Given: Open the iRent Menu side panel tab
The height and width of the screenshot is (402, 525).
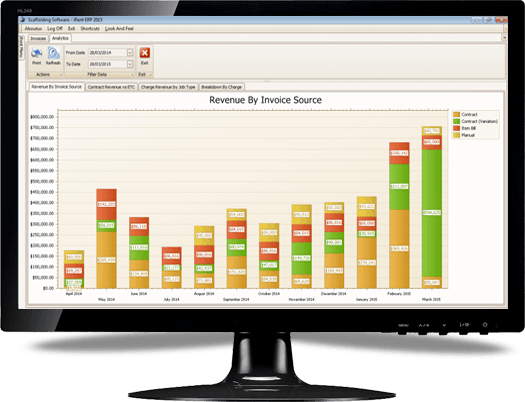Looking at the screenshot, I should click(21, 48).
